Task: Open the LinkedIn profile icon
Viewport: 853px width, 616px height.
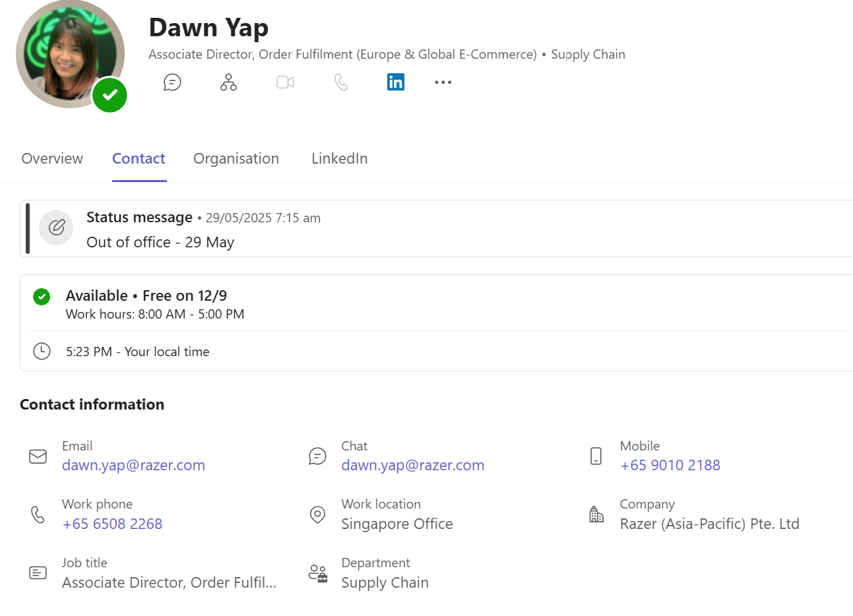Action: tap(396, 82)
